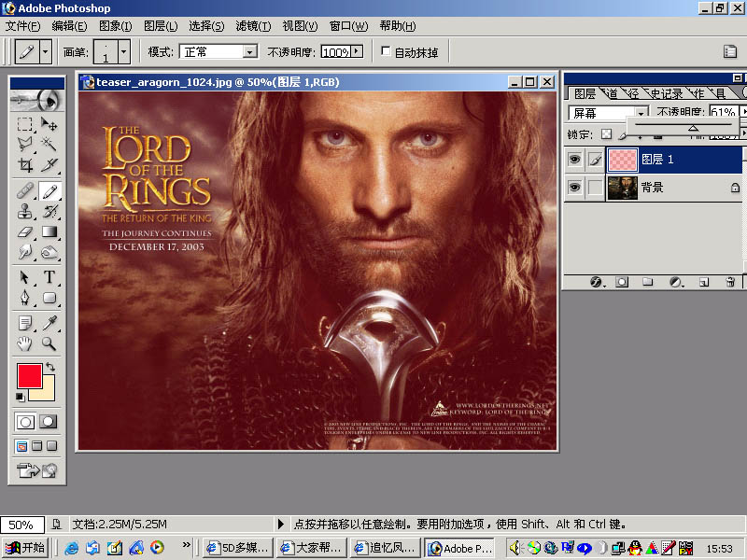Pick the Clone Stamp tool
This screenshot has width=747, height=560.
click(25, 211)
